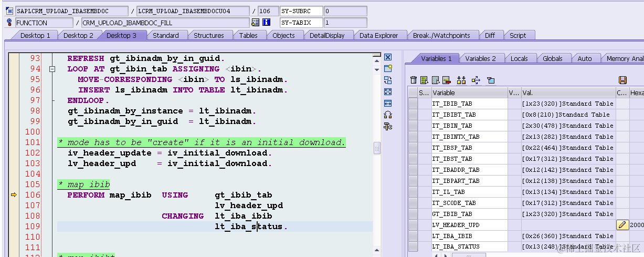Click the Val. column header
Image resolution: width=644 pixels, height=257 pixels.
click(x=568, y=93)
